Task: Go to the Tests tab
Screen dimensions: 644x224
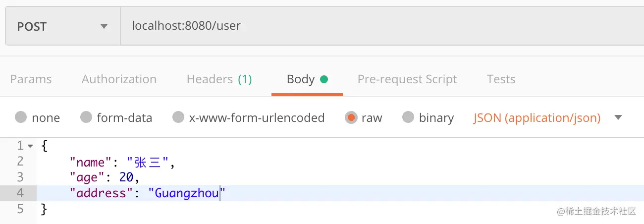Action: pos(501,79)
